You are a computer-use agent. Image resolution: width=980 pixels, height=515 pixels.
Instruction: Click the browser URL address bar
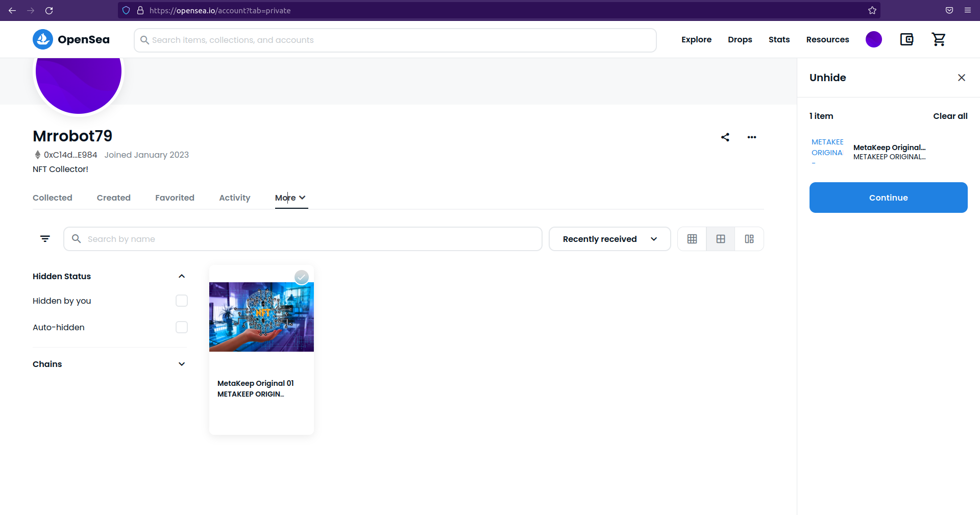point(499,10)
